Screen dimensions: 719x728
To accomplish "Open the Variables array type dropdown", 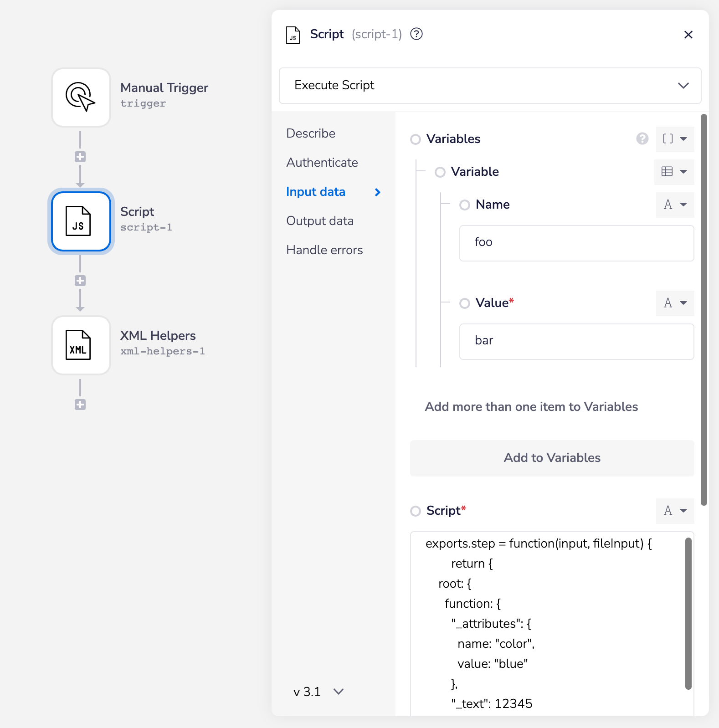I will tap(675, 139).
